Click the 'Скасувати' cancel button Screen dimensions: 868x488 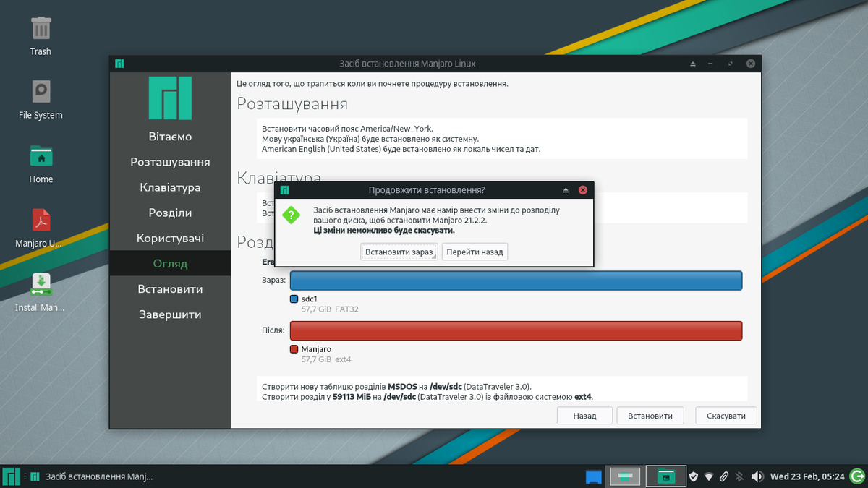point(726,416)
